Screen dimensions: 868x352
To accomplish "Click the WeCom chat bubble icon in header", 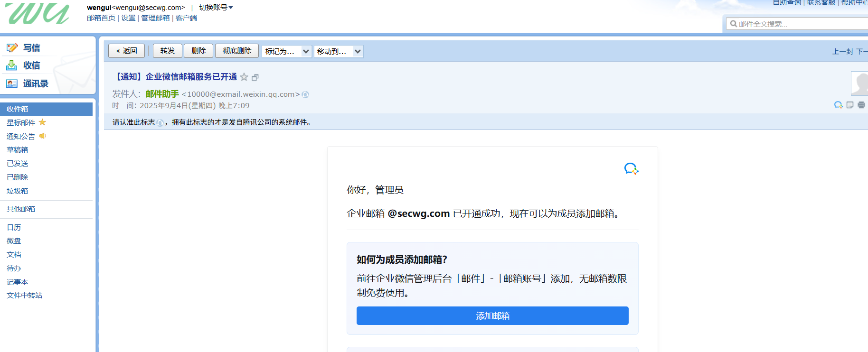I will pos(838,105).
